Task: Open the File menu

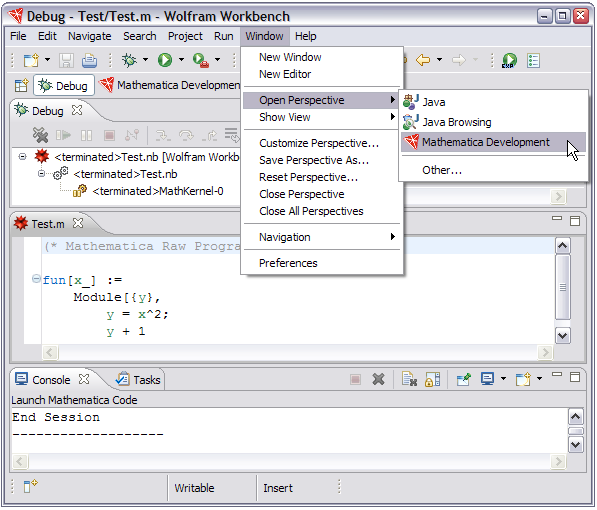Action: [x=18, y=36]
